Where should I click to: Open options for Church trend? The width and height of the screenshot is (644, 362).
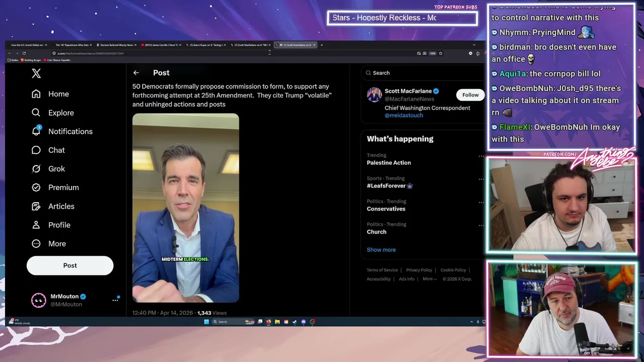(x=481, y=225)
